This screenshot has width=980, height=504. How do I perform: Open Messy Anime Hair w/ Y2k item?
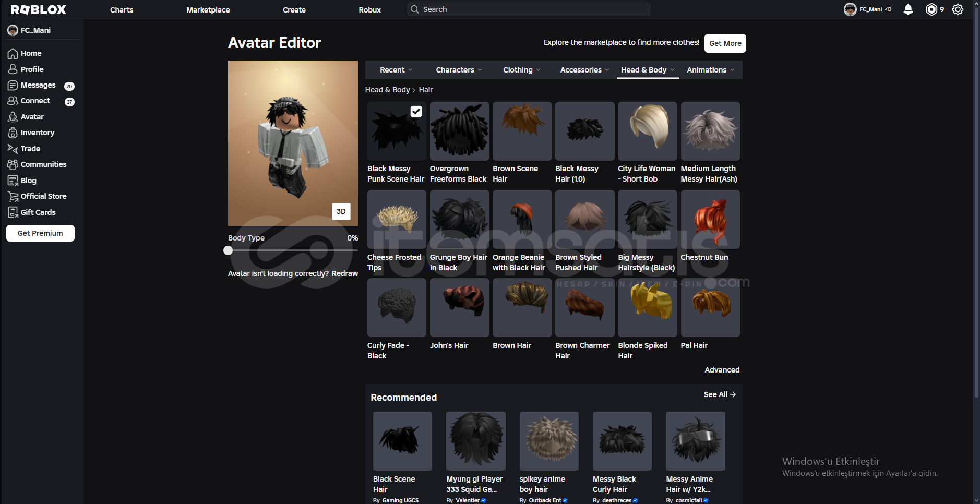pos(696,441)
